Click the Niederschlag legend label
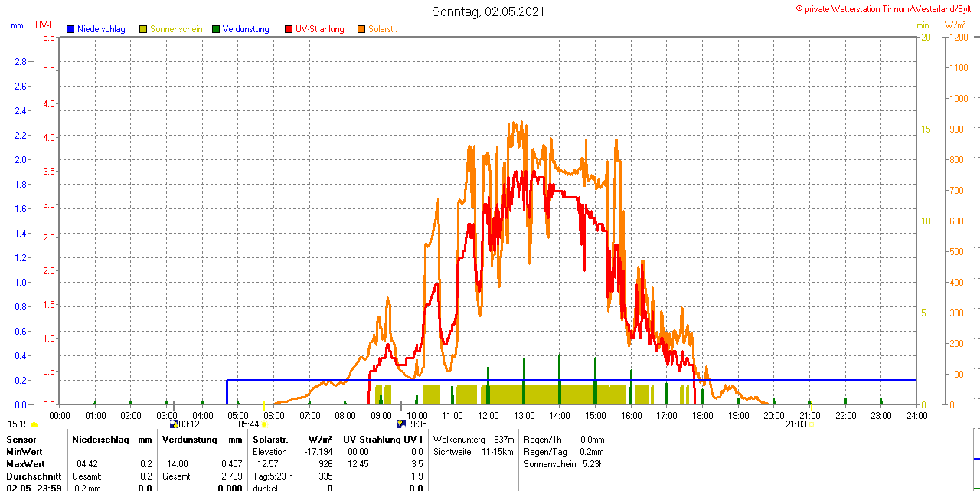Viewport: 980px width, 491px height. pyautogui.click(x=101, y=29)
